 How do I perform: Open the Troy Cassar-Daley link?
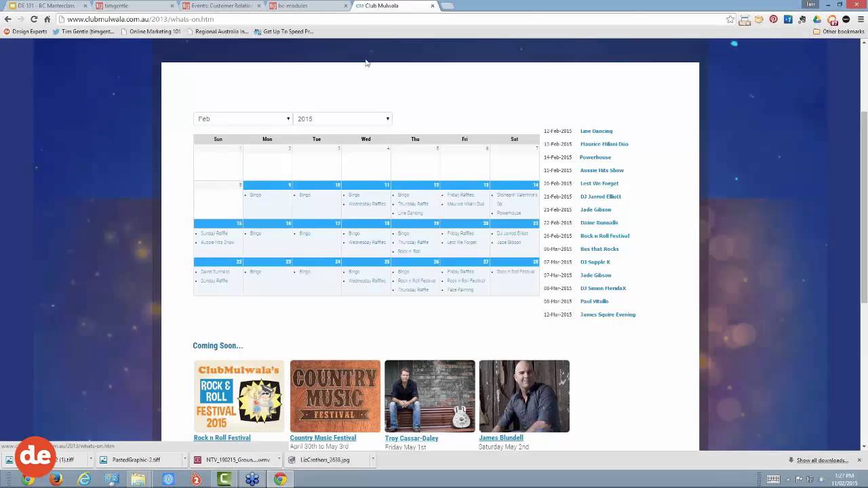(x=412, y=438)
